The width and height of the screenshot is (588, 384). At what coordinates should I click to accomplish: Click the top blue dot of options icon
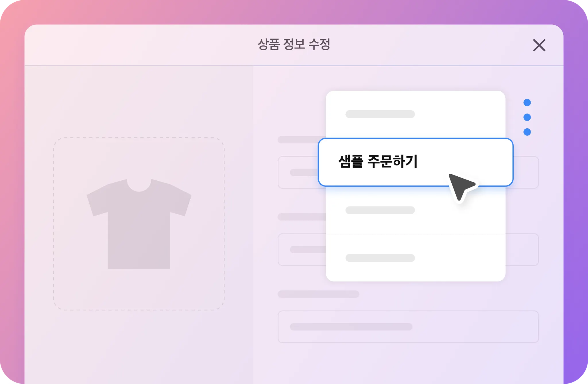tap(527, 103)
